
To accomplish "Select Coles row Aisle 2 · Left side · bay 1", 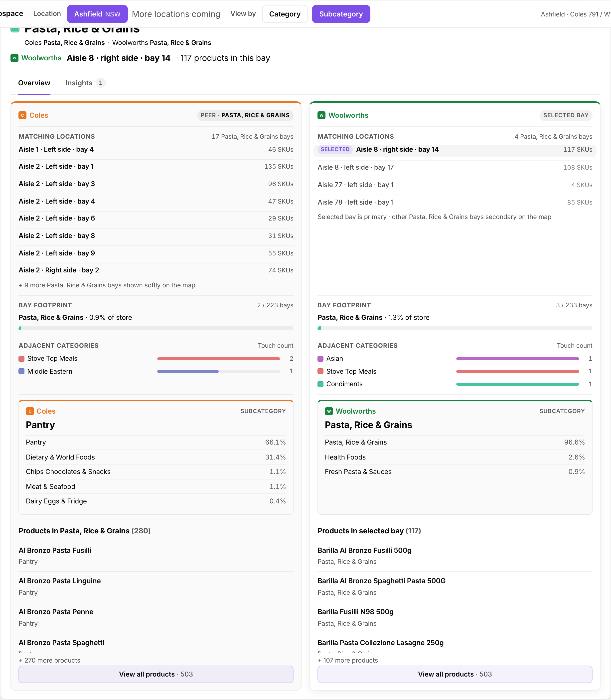I will point(156,166).
